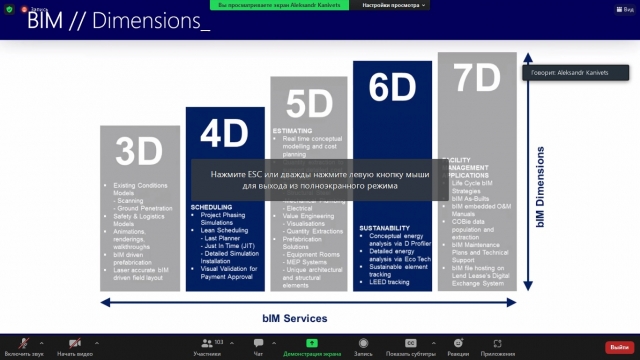
Task: Leave the meeting with red Выйти button
Action: click(619, 347)
